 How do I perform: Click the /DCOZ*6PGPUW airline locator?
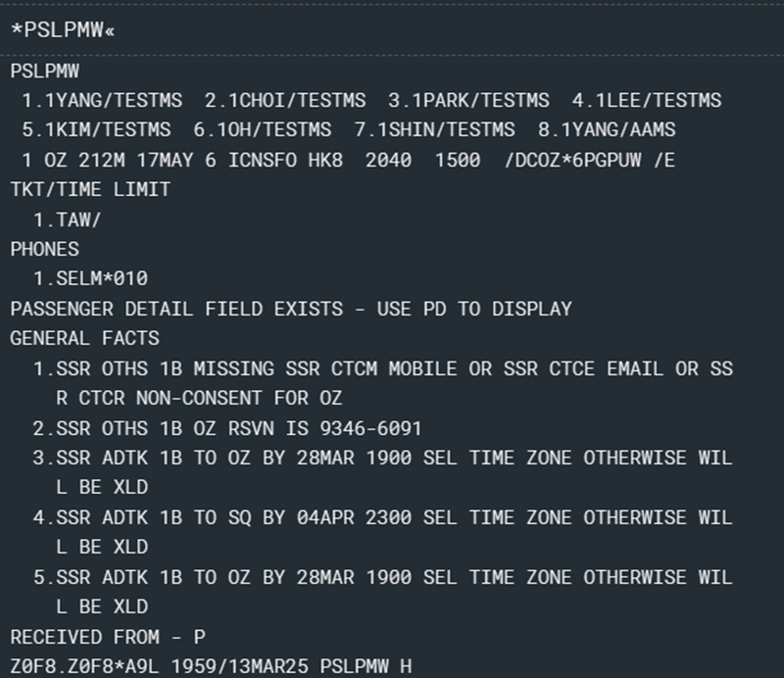click(x=573, y=161)
